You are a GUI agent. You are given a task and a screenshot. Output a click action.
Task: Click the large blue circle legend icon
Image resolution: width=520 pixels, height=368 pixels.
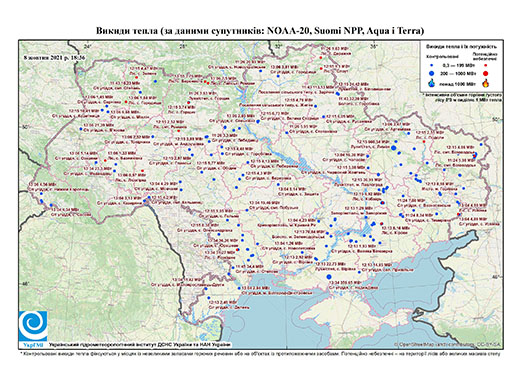pyautogui.click(x=432, y=73)
